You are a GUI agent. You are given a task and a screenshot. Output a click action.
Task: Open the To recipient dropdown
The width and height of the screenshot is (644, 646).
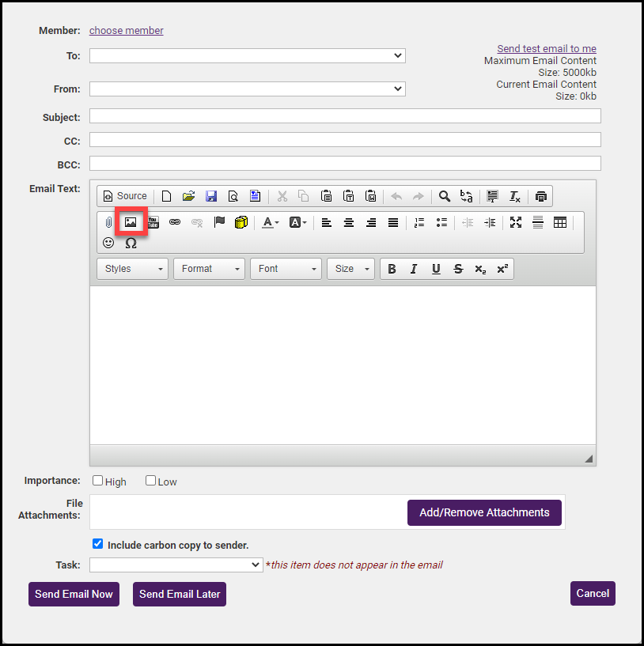tap(247, 55)
